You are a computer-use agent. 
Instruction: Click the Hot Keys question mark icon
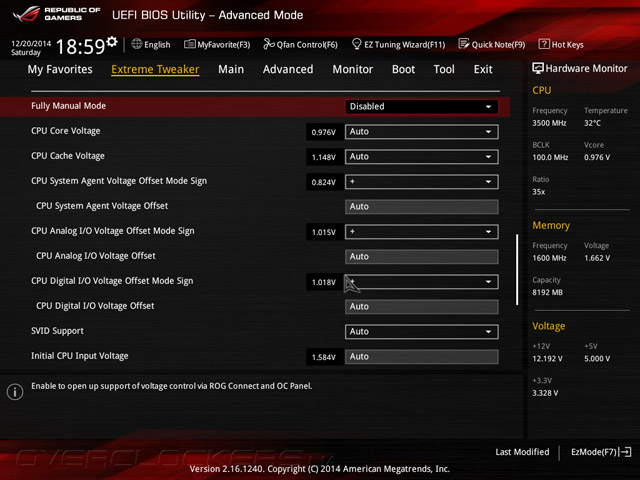(544, 44)
